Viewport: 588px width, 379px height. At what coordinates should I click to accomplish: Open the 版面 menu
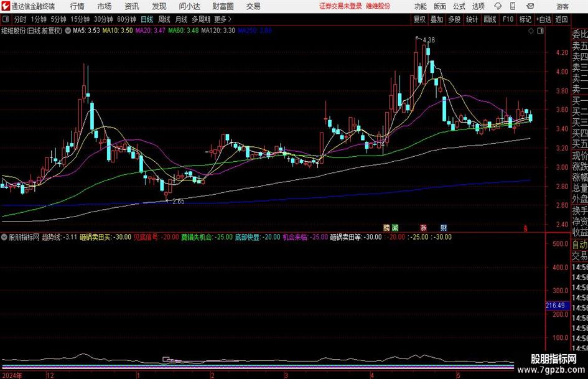point(439,6)
